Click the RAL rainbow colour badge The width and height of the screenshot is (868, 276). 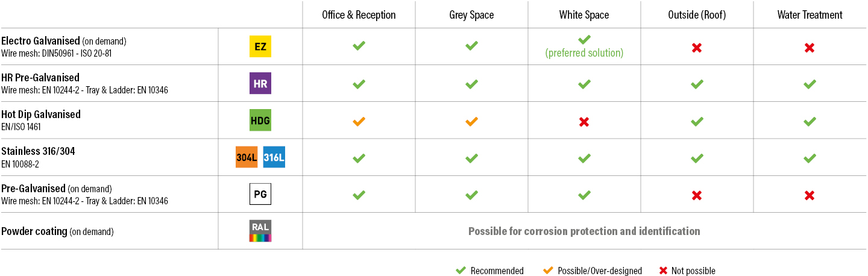pyautogui.click(x=260, y=231)
